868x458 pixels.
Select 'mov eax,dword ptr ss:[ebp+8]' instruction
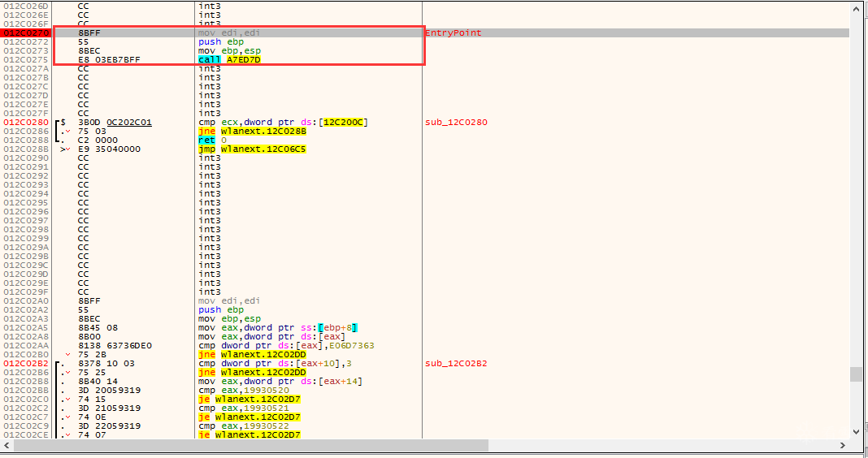(x=278, y=328)
